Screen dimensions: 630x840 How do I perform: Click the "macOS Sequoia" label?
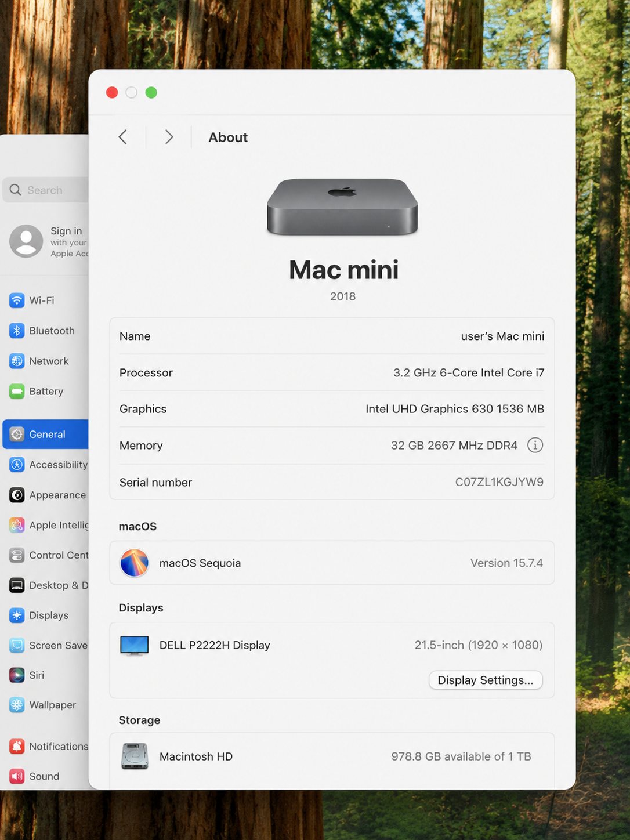[x=200, y=563]
